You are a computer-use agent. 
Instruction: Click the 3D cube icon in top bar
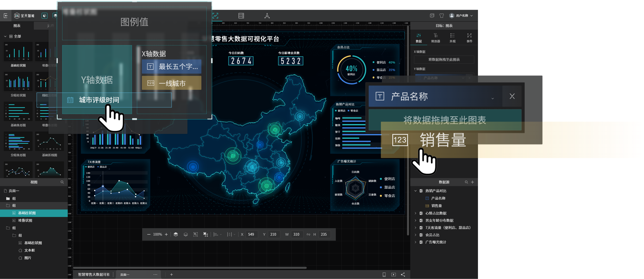pyautogui.click(x=45, y=16)
